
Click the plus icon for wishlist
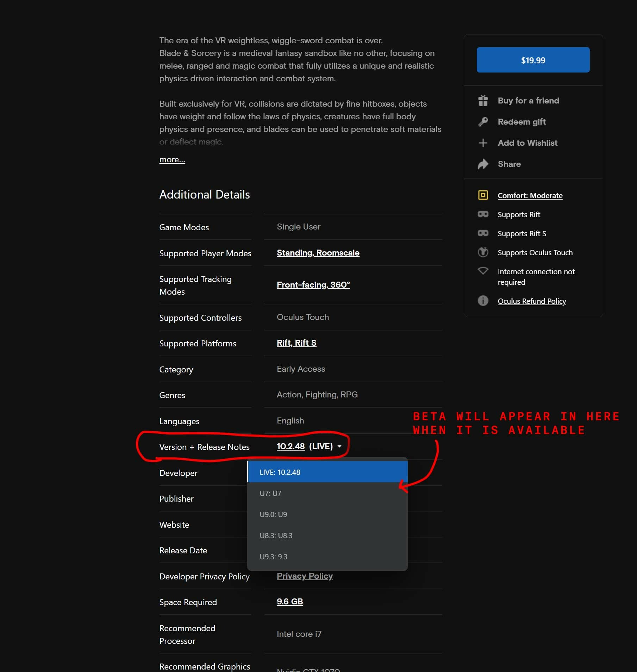click(483, 143)
